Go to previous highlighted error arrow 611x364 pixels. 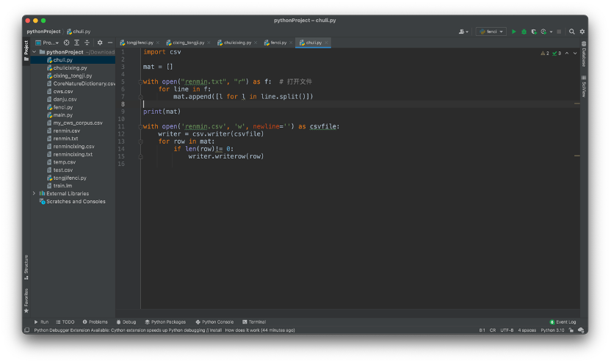pos(567,54)
